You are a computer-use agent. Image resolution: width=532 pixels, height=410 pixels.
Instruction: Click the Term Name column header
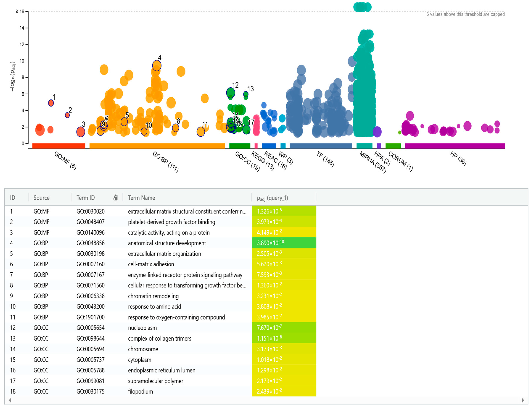click(142, 198)
